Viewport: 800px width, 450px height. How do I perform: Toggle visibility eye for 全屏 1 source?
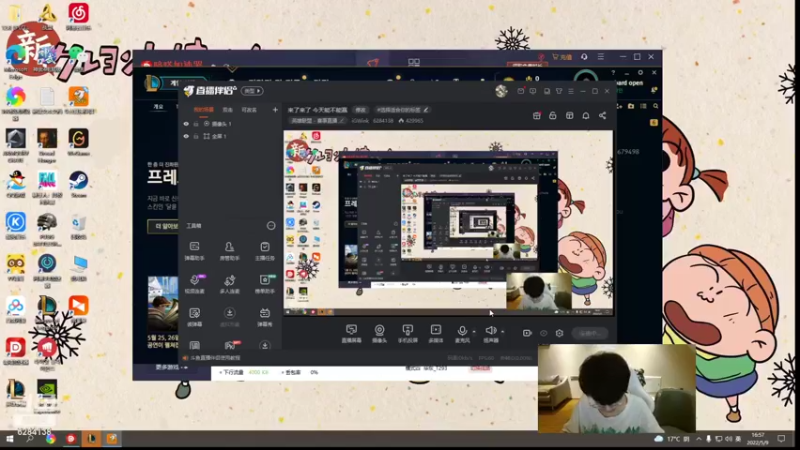(x=186, y=136)
